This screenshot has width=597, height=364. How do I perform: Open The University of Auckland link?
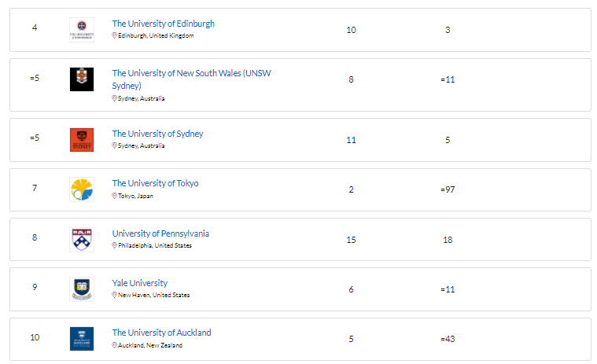point(161,333)
